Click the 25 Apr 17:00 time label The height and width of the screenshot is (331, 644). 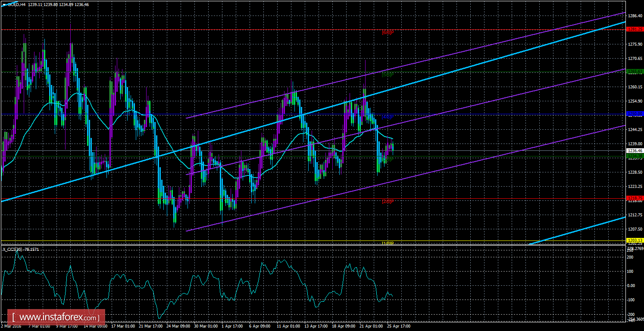399,327
